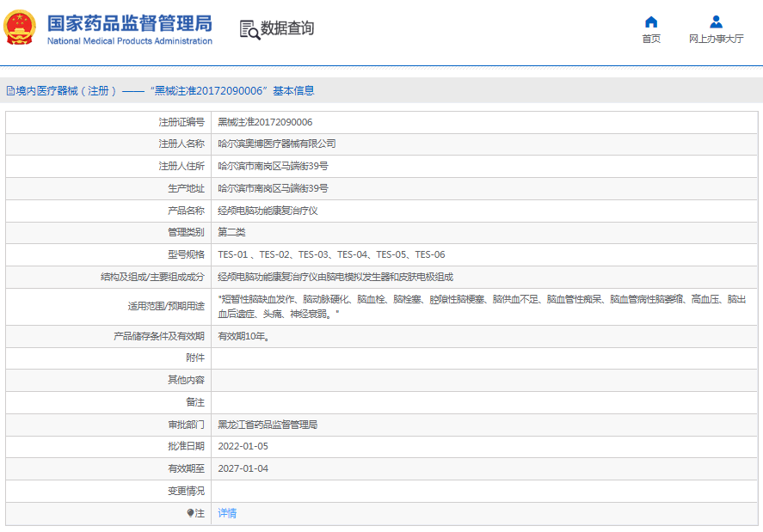Click the 适用范围/预期用途 label
Image resolution: width=763 pixels, height=532 pixels.
[166, 306]
